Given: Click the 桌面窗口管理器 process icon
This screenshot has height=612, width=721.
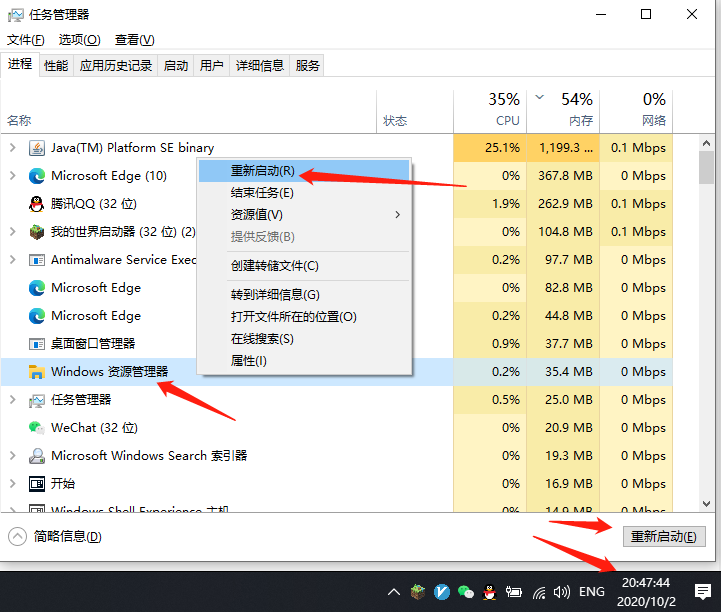Looking at the screenshot, I should [37, 344].
